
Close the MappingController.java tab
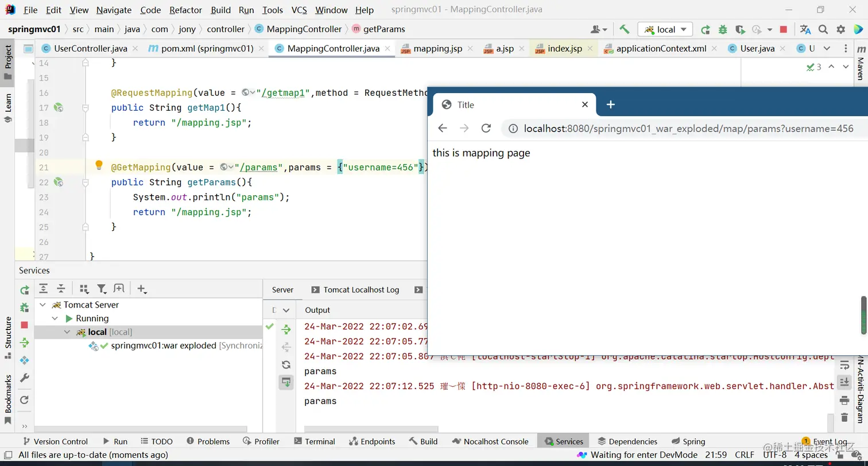click(x=387, y=49)
